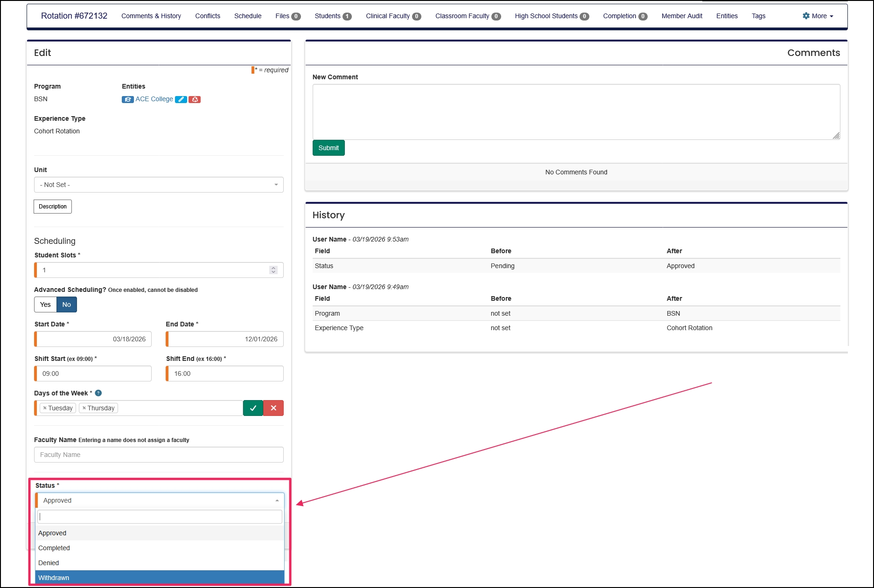Open the Member Audit tab

pos(682,16)
